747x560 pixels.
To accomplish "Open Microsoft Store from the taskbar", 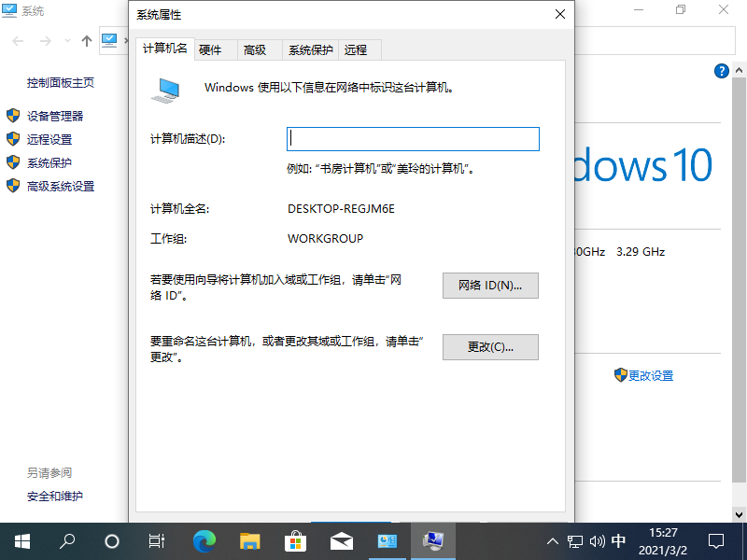I will 295,541.
